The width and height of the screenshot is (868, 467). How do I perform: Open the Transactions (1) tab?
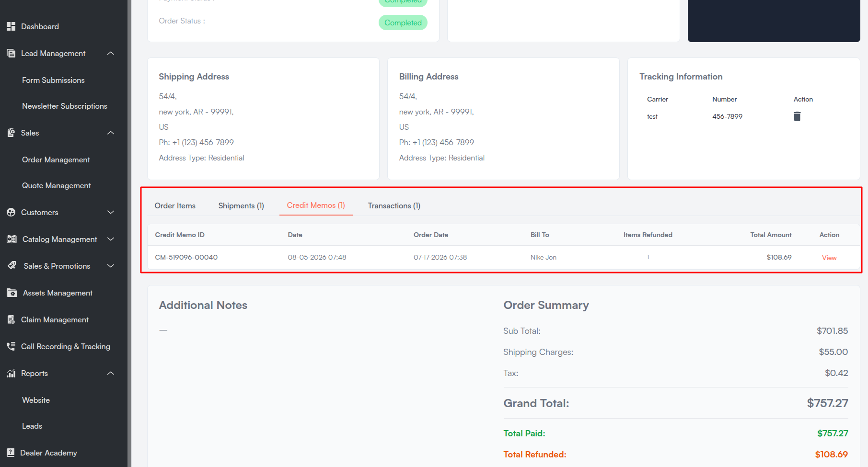394,205
